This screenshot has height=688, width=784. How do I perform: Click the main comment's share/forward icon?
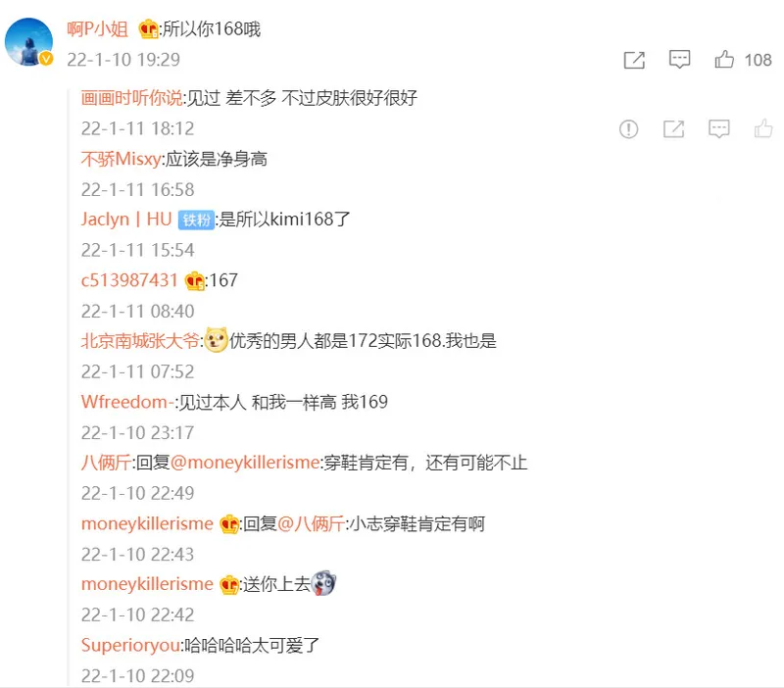tap(634, 60)
